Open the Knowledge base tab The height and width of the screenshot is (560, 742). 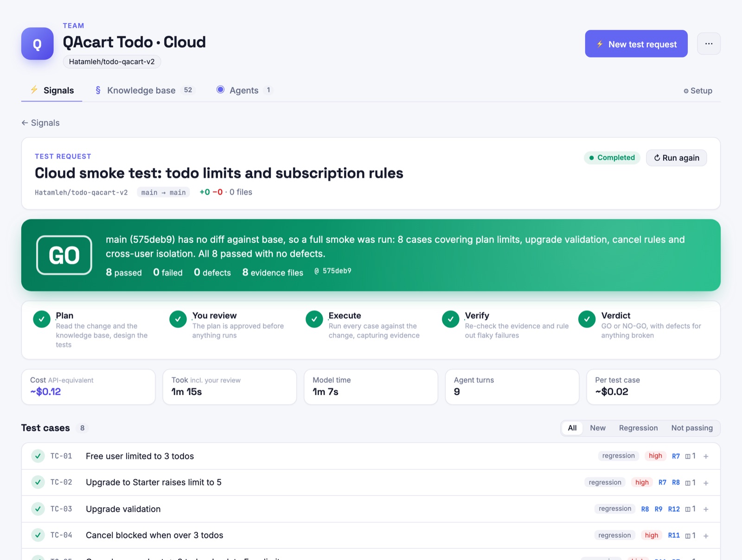coord(144,90)
